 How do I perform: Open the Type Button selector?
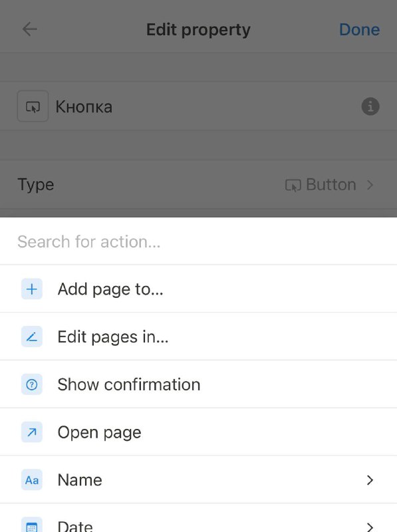click(329, 185)
